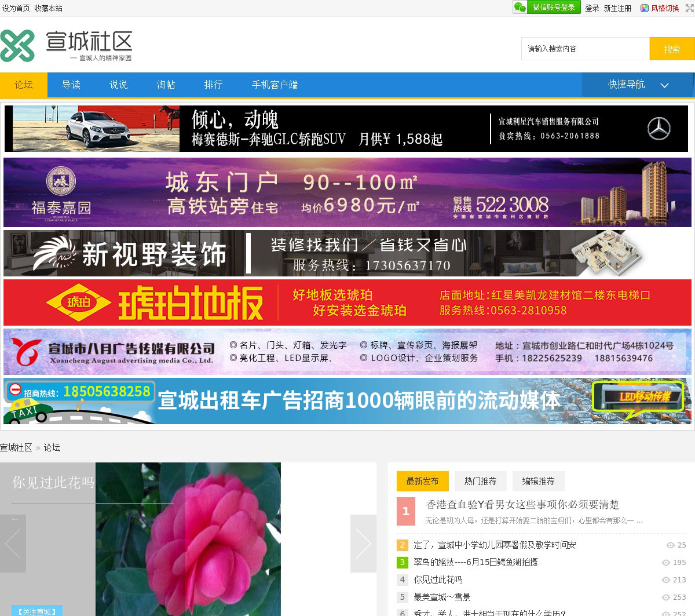Open the top post 香港查血验Y
695x616 pixels.
522,505
